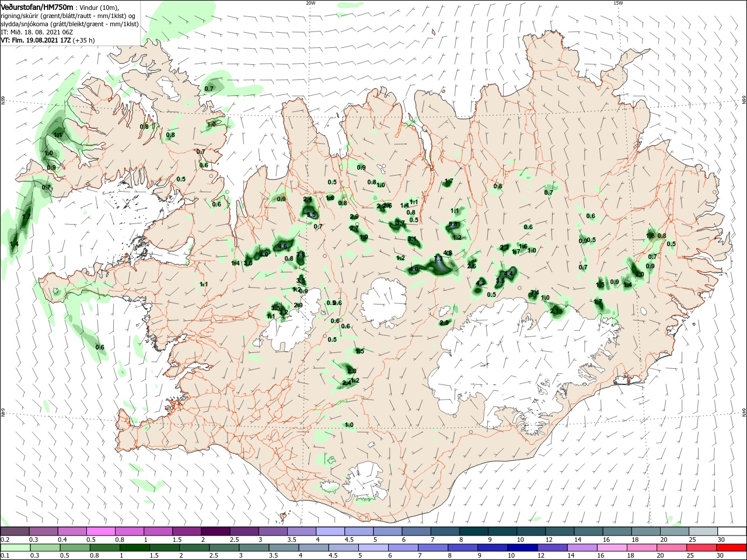Select the mauve 0.3 snow legend swatch
747x560 pixels.
(x=43, y=531)
